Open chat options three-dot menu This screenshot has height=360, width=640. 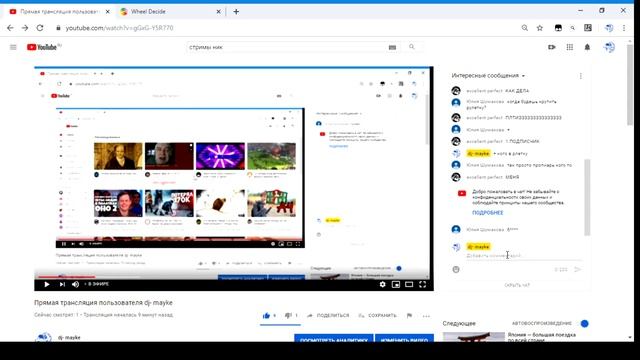pyautogui.click(x=580, y=76)
